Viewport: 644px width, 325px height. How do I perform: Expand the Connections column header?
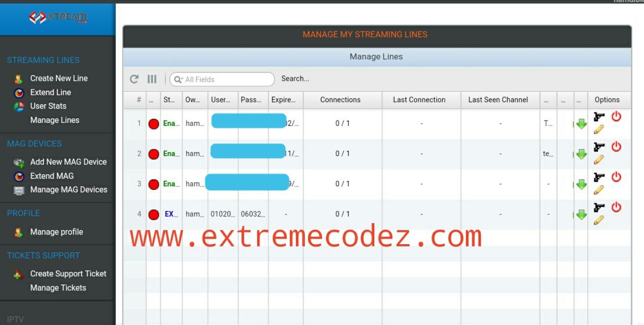tap(340, 100)
